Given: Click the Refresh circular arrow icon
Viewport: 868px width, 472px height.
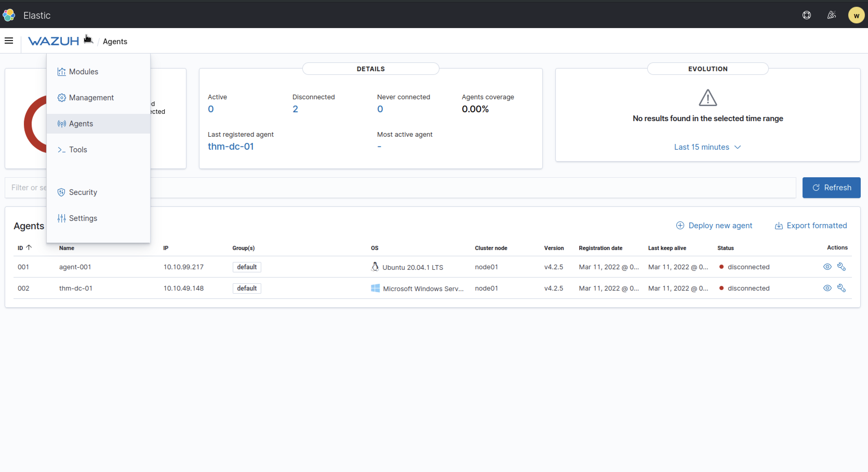Looking at the screenshot, I should (816, 187).
